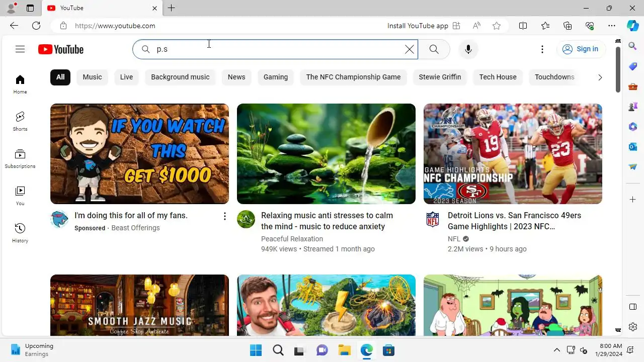The image size is (644, 362).
Task: Open the Edge sidebar search icon
Action: pos(633,46)
